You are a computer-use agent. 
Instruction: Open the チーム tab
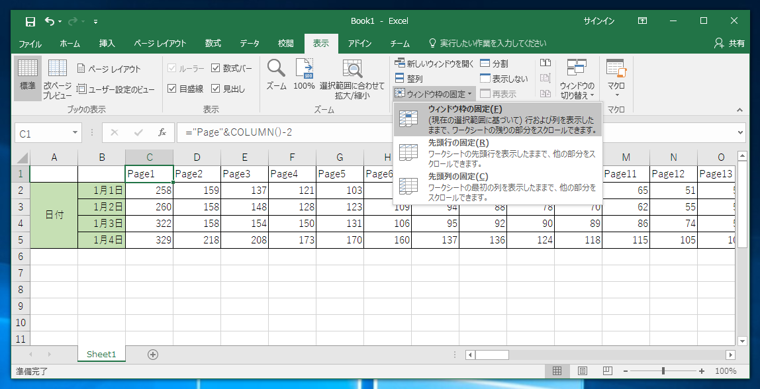point(400,44)
